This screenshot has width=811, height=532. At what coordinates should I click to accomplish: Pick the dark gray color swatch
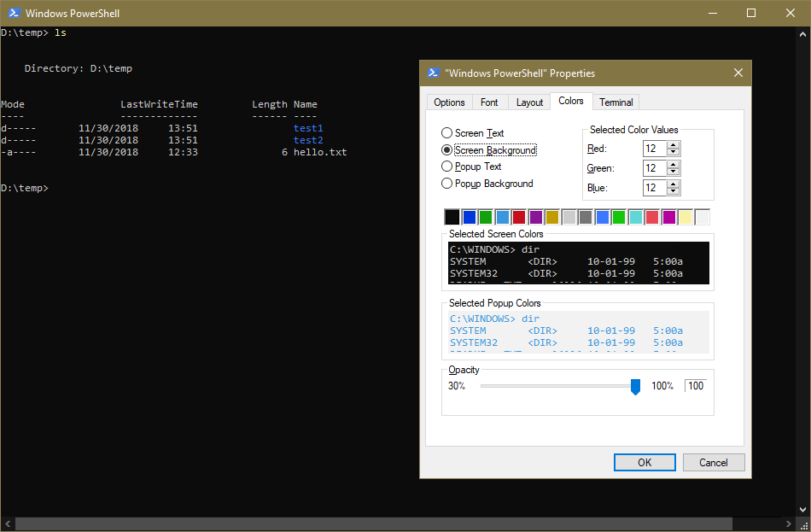(x=586, y=217)
